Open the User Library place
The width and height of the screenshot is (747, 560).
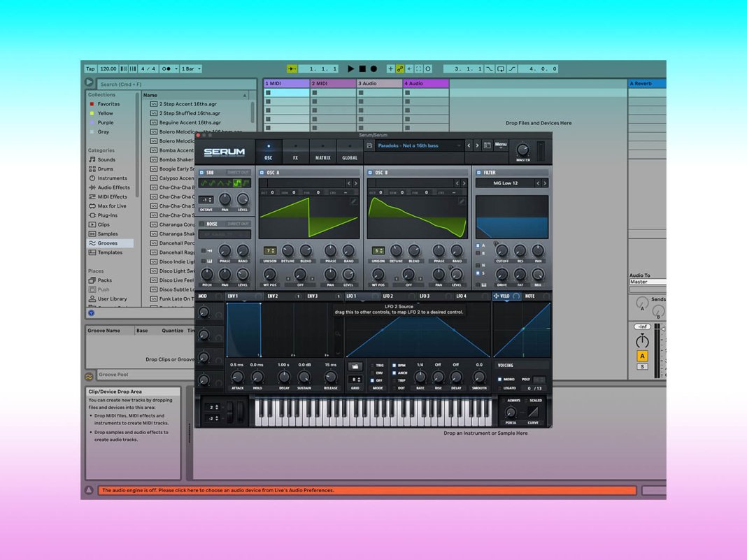112,299
